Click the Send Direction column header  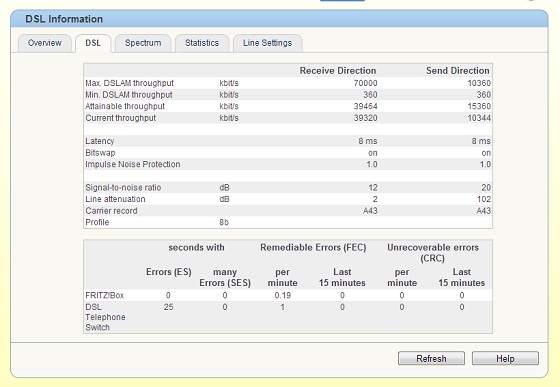458,71
